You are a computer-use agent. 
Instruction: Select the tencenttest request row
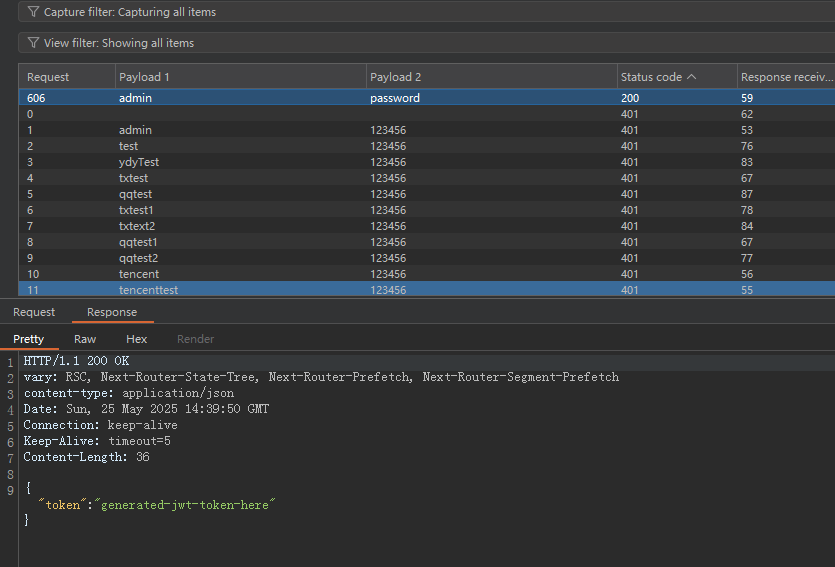(x=148, y=290)
